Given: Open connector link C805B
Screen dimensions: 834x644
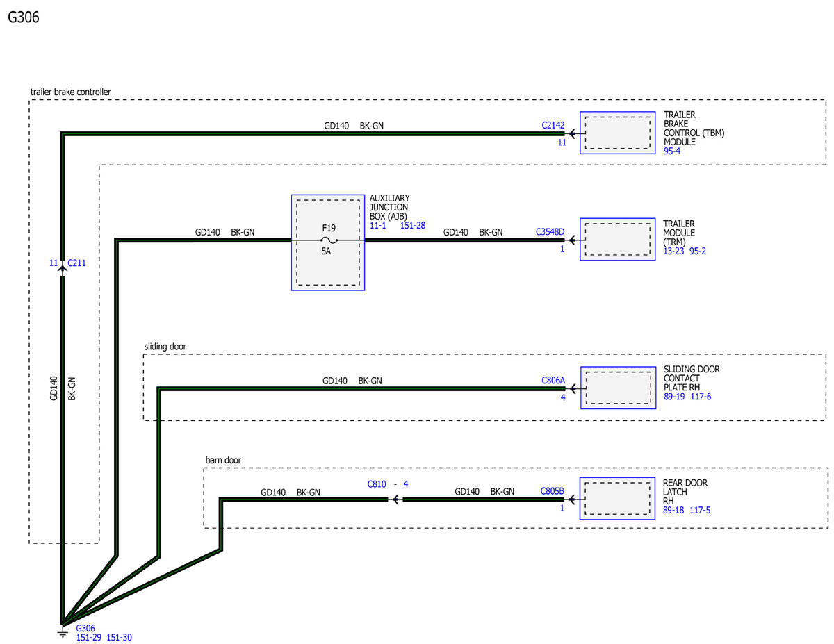Looking at the screenshot, I should point(553,491).
